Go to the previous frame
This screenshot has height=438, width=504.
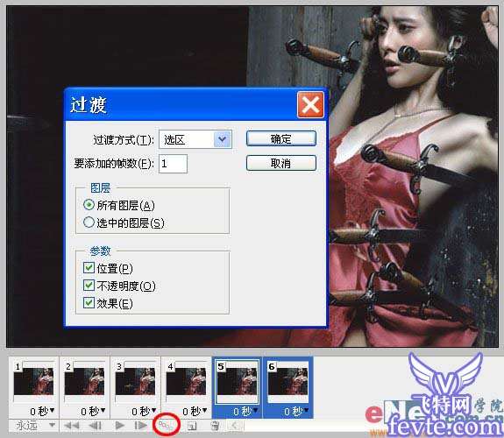pos(96,426)
